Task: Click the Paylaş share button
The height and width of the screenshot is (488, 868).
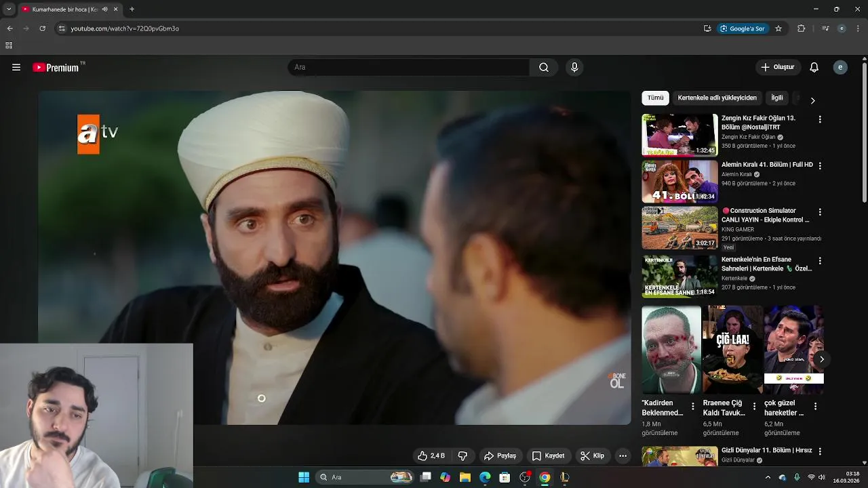Action: (500, 455)
